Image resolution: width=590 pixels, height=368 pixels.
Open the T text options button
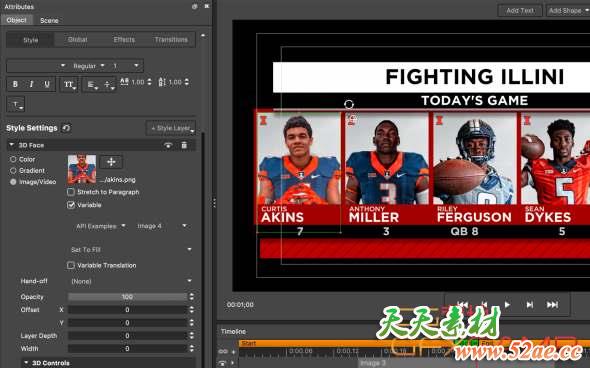click(15, 105)
